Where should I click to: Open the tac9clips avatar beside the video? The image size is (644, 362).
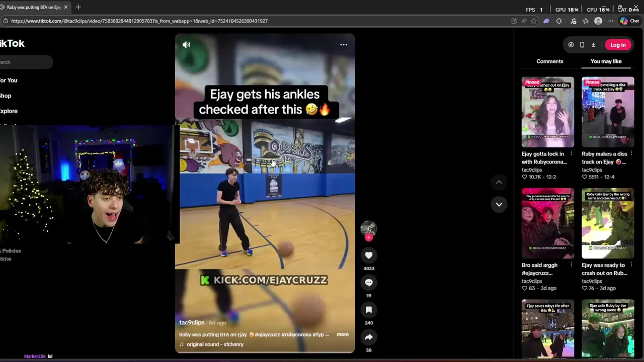[369, 228]
